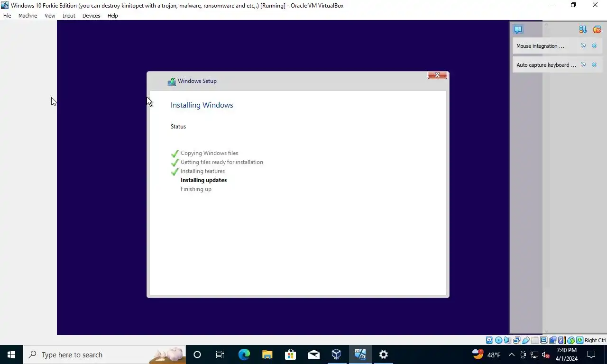
Task: Click the 'Right Ctrl' host key label
Action: tap(595, 340)
